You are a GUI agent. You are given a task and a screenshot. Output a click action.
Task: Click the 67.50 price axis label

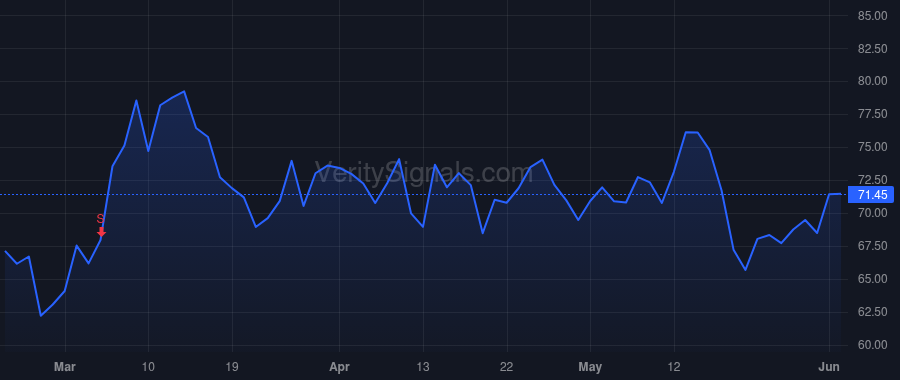[872, 246]
